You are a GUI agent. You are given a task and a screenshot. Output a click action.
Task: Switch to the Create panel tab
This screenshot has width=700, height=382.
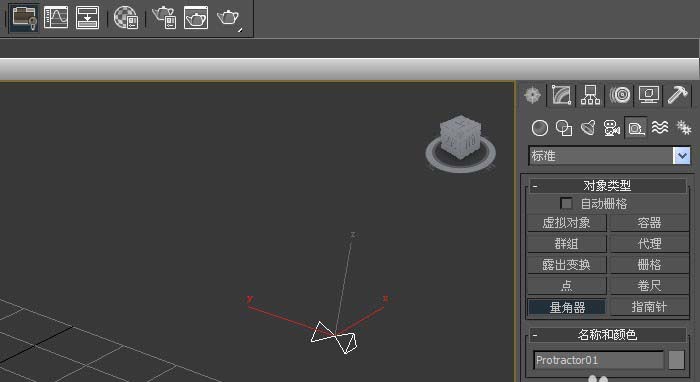(x=532, y=95)
